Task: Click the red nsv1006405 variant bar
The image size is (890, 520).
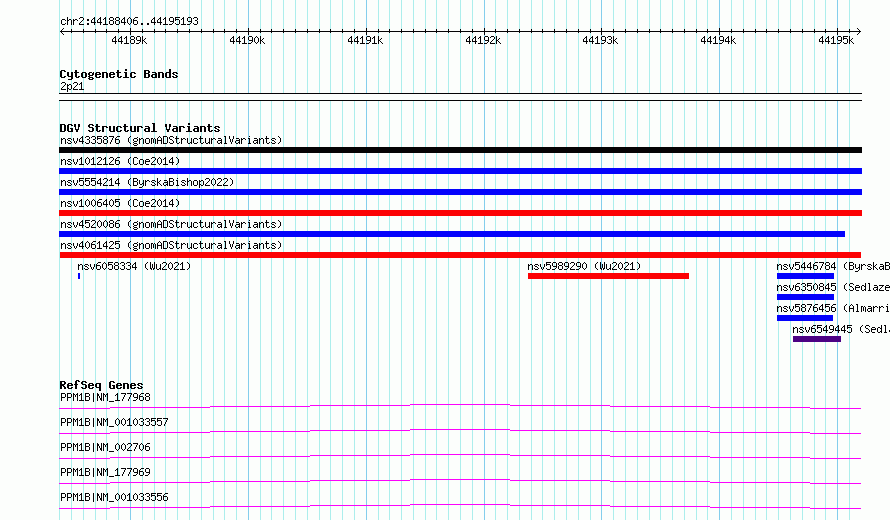Action: (460, 213)
